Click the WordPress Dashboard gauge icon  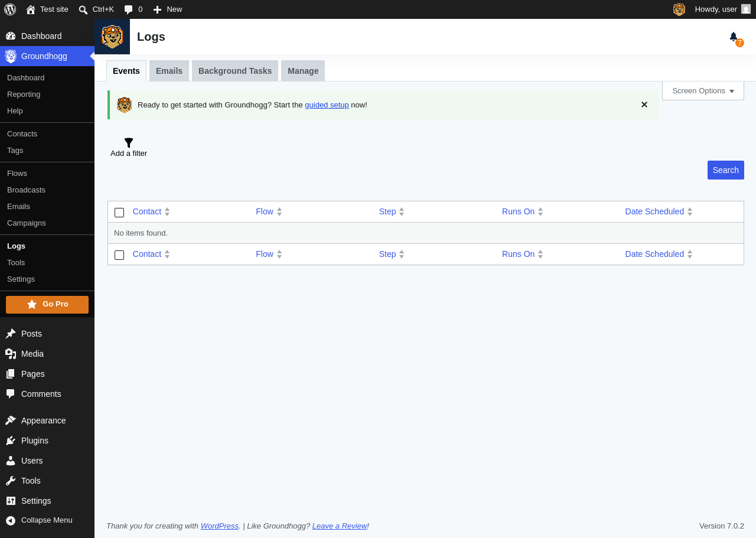[11, 36]
